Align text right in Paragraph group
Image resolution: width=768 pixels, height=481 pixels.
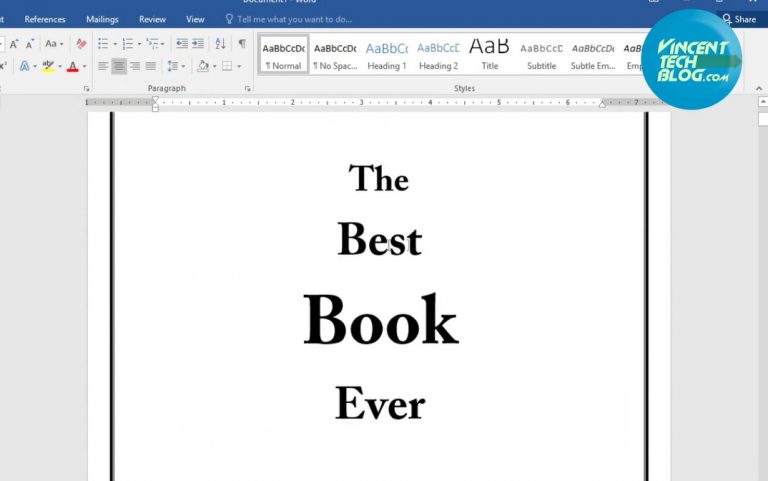[x=135, y=66]
